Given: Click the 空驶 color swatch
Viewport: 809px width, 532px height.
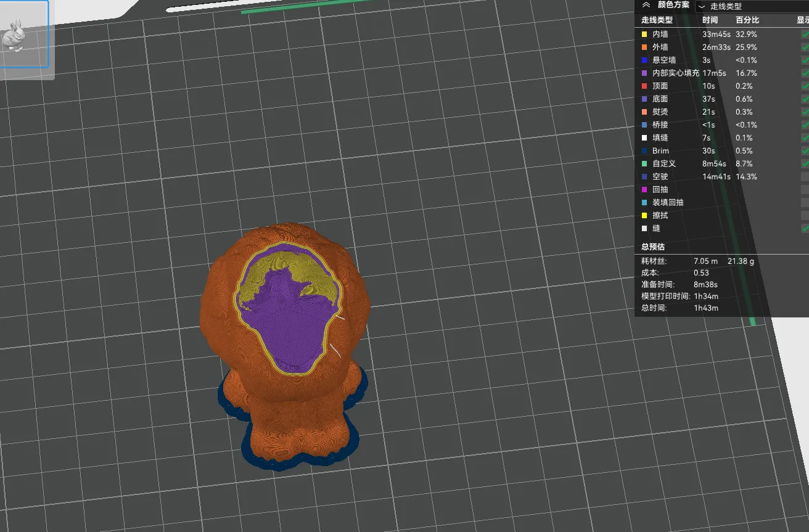Looking at the screenshot, I should tap(645, 177).
